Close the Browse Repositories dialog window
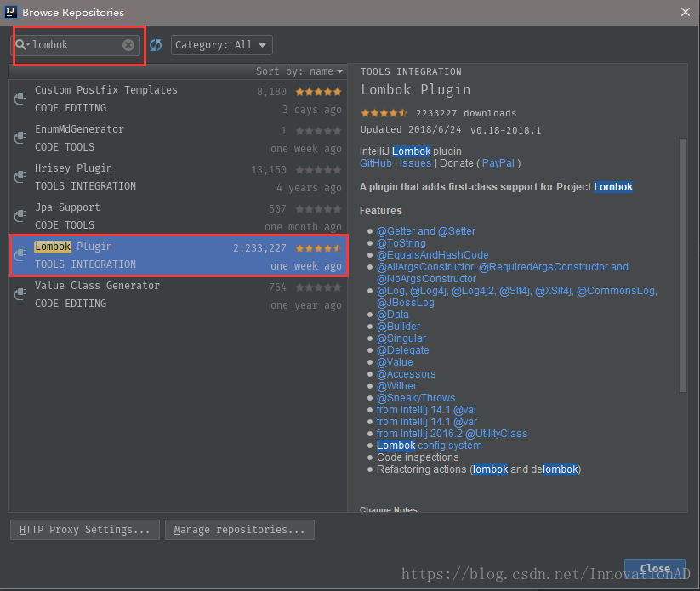700x591 pixels. pyautogui.click(x=686, y=12)
